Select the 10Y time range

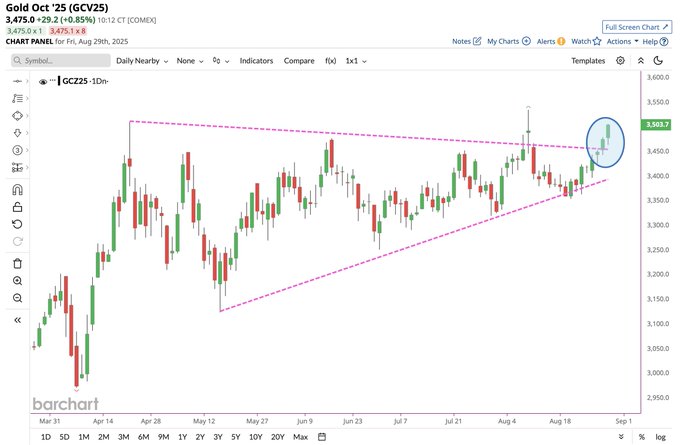coord(255,437)
